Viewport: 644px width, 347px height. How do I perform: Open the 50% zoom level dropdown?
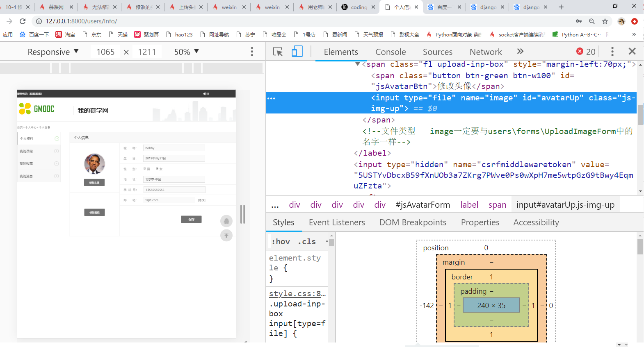click(186, 52)
